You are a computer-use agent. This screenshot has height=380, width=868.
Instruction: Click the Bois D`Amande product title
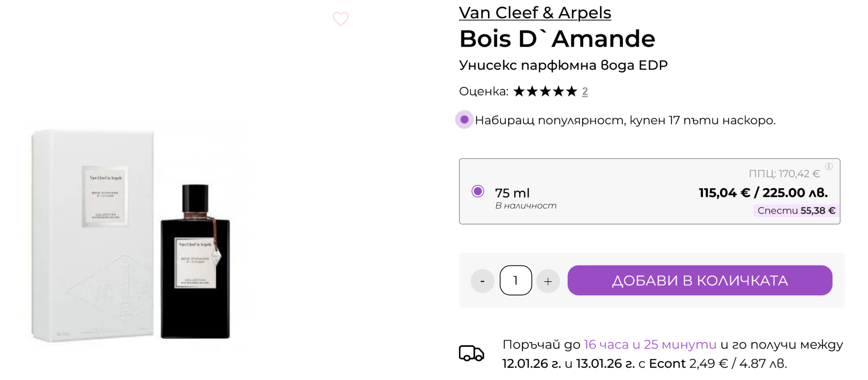tap(557, 39)
